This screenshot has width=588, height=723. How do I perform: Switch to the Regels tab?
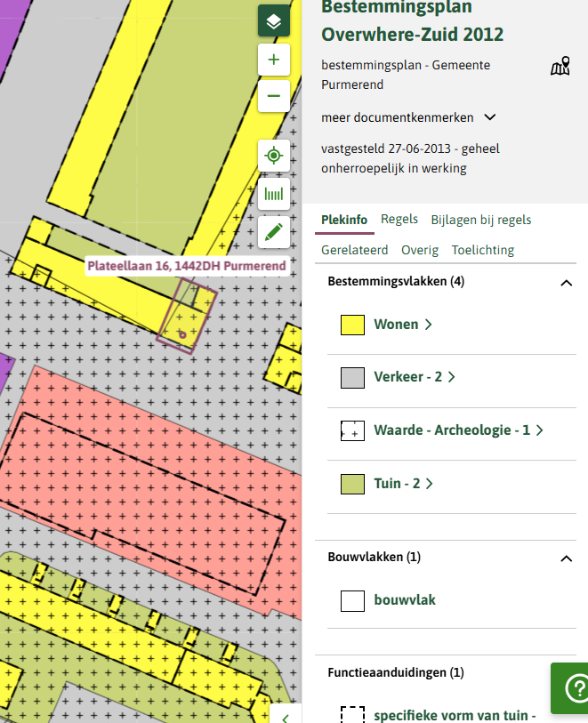tap(399, 220)
